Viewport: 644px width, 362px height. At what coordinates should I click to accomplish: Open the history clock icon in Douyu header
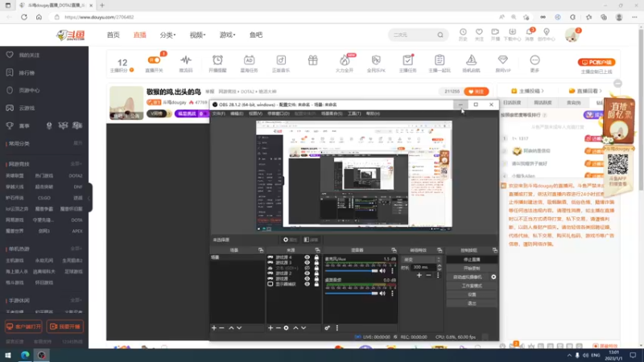463,32
